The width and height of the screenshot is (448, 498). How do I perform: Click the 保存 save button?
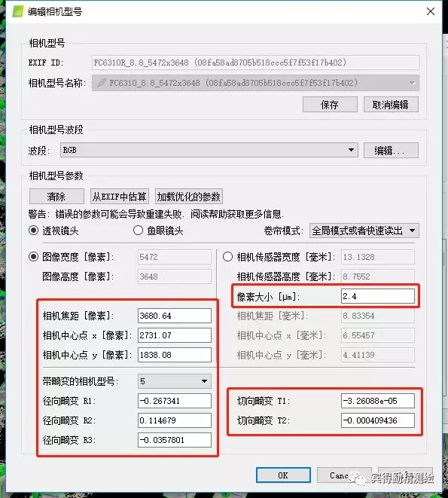tap(330, 105)
